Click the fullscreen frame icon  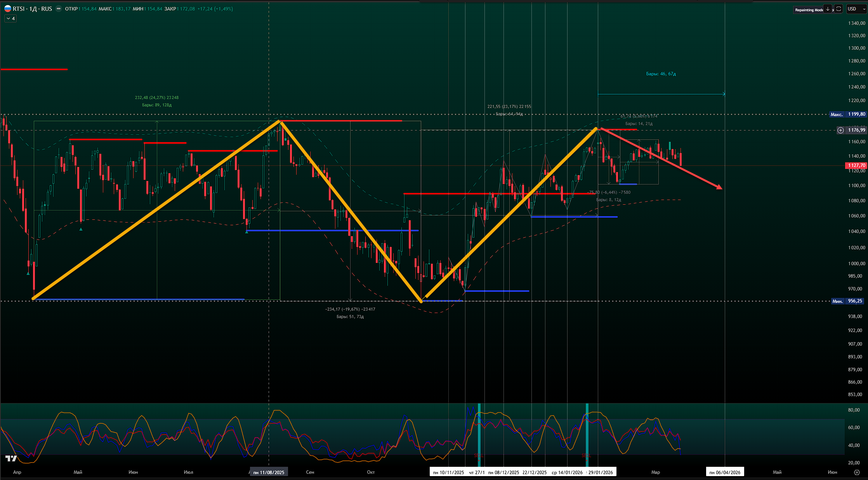click(x=838, y=9)
